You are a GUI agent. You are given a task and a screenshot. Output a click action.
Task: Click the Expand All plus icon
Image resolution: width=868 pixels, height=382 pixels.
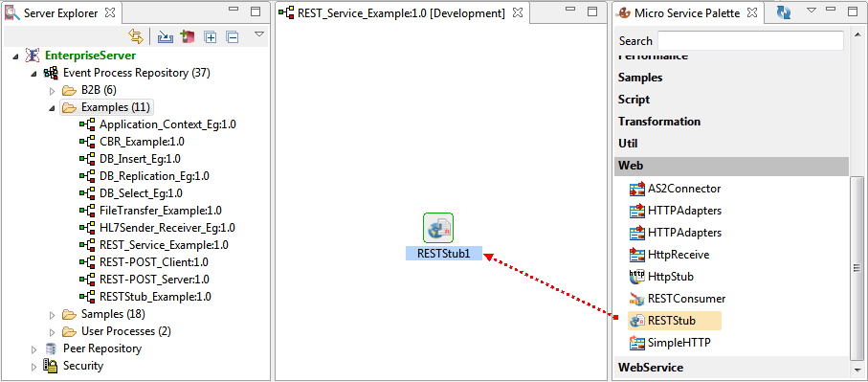(x=211, y=37)
